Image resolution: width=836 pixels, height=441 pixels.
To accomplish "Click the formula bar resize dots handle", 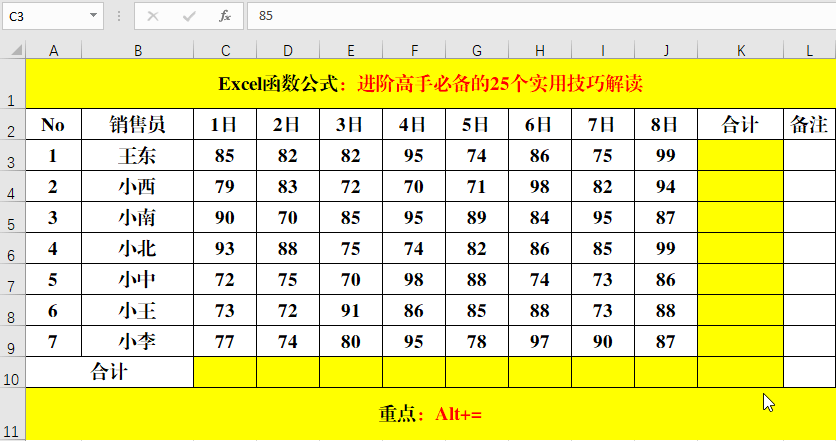I will pos(119,16).
